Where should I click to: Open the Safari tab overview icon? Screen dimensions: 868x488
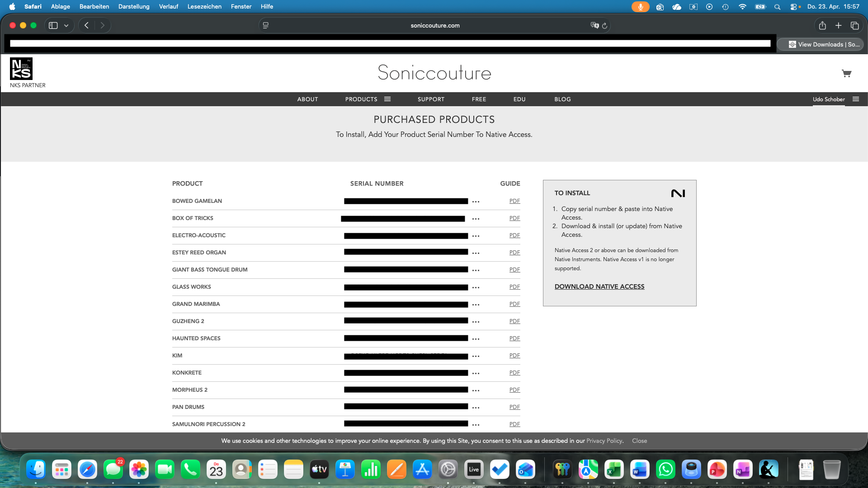coord(854,26)
